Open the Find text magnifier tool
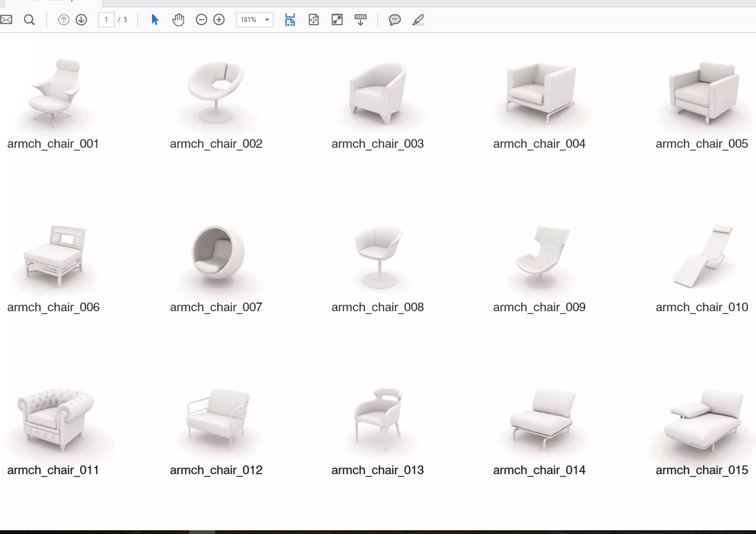Viewport: 756px width, 534px height. [29, 20]
